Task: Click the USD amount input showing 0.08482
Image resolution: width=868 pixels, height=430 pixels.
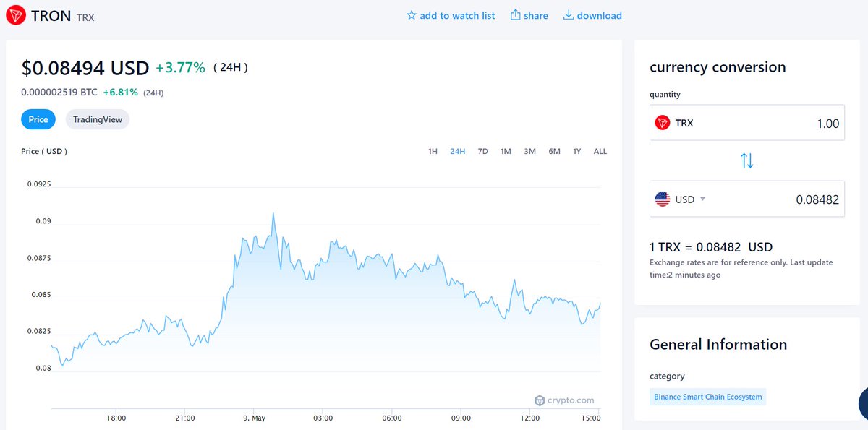Action: [x=747, y=199]
